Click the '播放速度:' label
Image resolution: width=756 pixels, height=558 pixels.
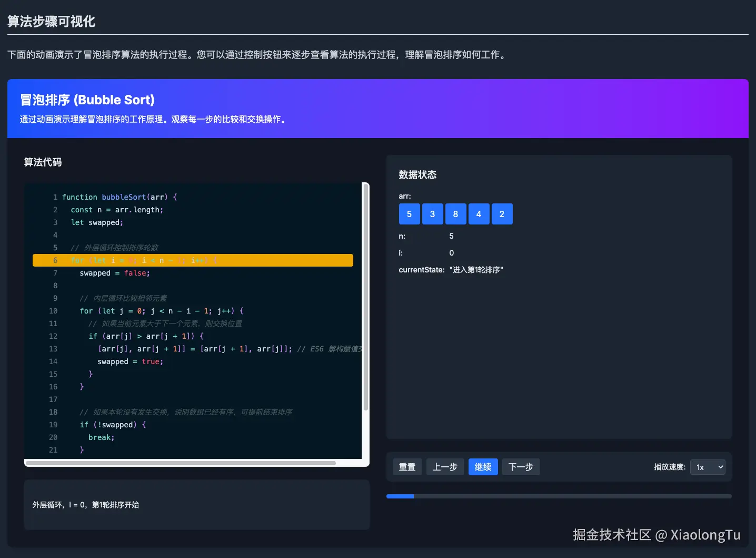670,467
